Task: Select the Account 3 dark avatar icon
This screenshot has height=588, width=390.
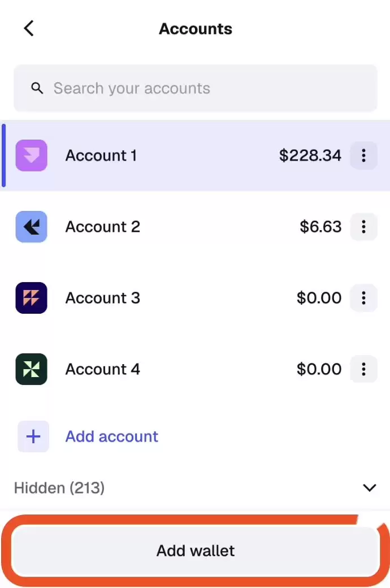Action: point(31,298)
